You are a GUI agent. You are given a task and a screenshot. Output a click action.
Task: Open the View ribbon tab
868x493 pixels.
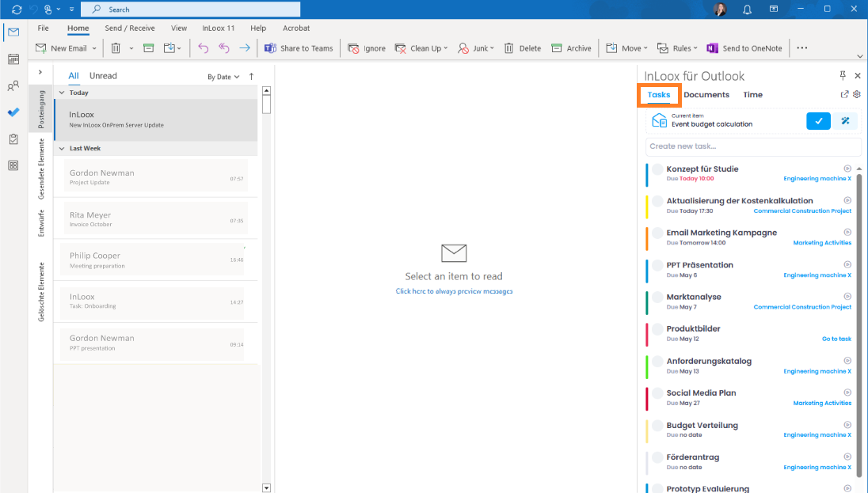pyautogui.click(x=179, y=28)
